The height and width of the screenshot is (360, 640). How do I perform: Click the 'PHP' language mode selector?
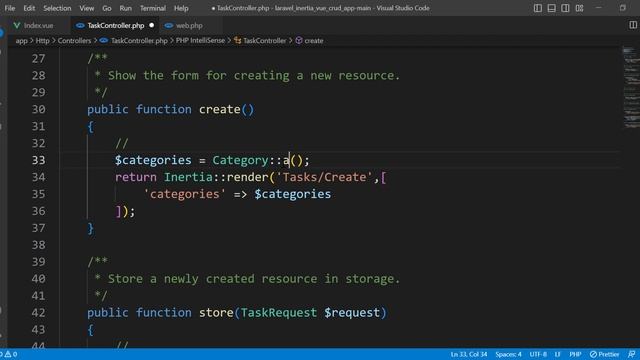(575, 354)
